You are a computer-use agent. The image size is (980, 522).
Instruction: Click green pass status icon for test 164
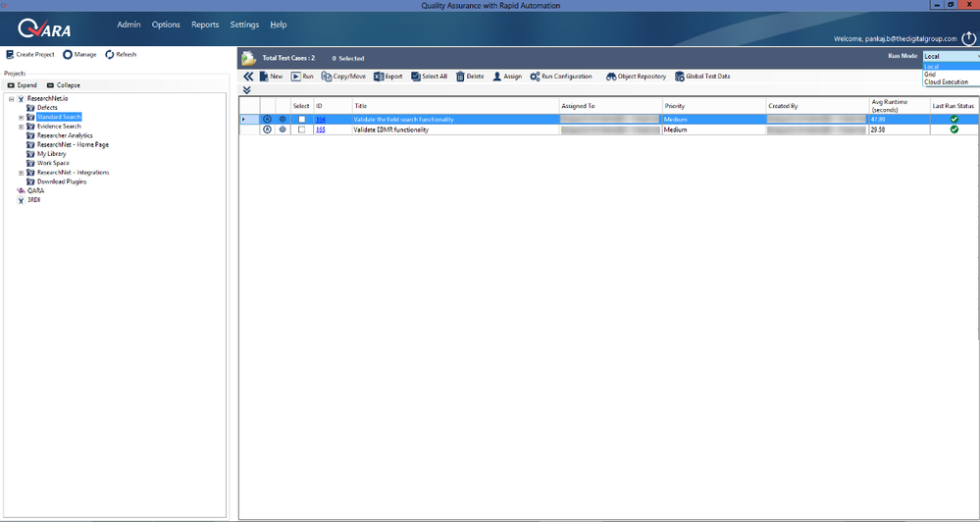pyautogui.click(x=954, y=119)
